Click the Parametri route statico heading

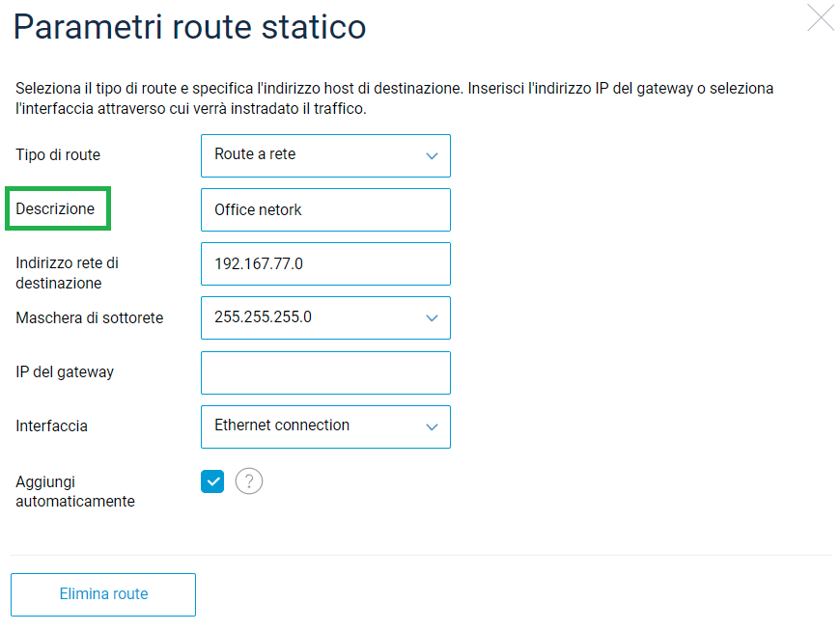tap(189, 27)
